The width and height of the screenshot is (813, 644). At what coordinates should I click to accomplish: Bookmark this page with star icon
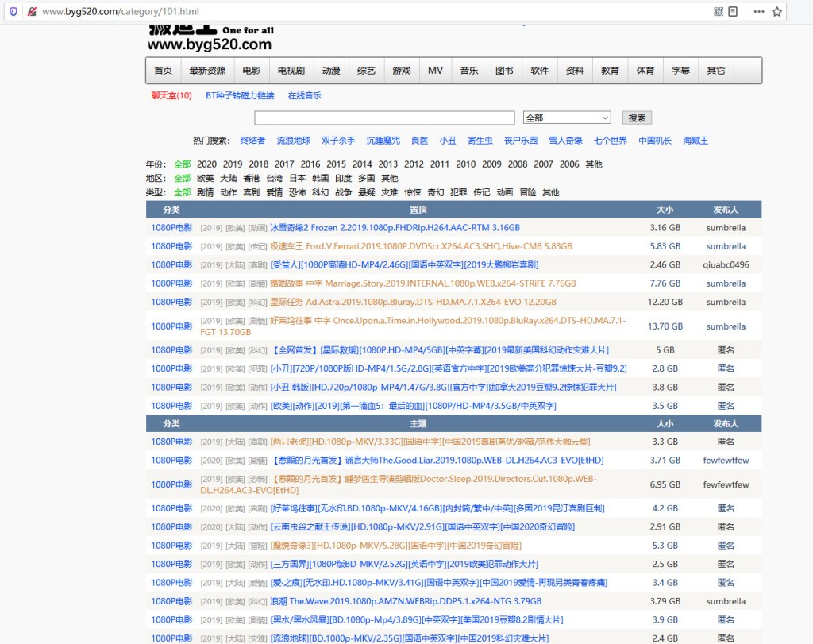point(777,12)
